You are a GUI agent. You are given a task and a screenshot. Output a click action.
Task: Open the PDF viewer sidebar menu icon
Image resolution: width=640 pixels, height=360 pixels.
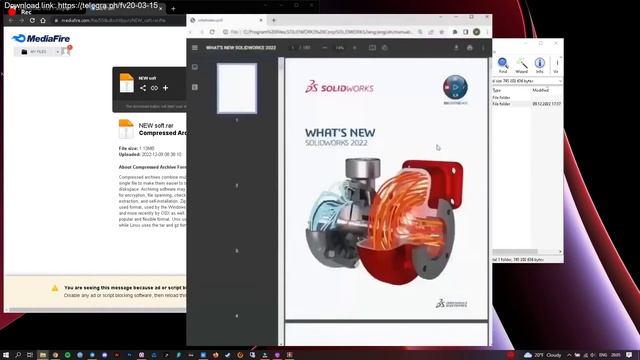[x=195, y=48]
